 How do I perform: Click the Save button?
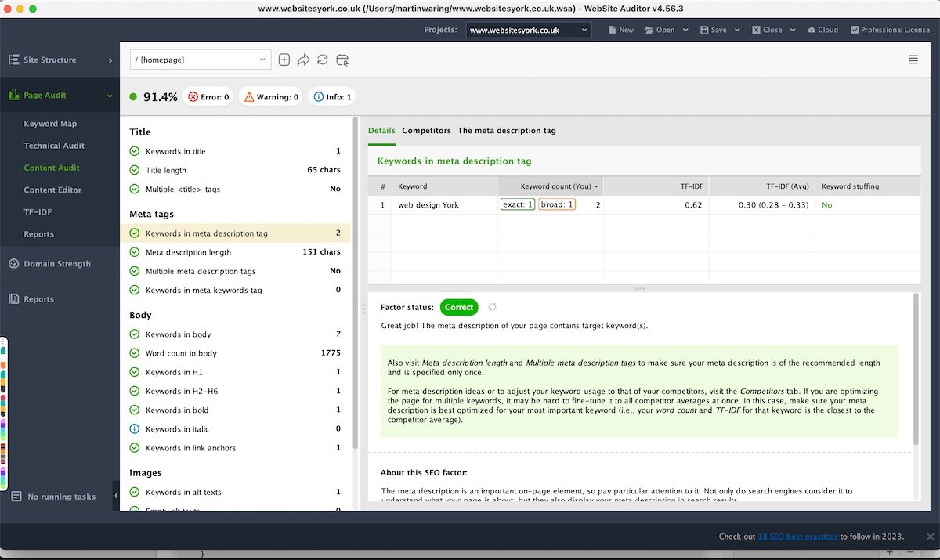click(x=714, y=30)
